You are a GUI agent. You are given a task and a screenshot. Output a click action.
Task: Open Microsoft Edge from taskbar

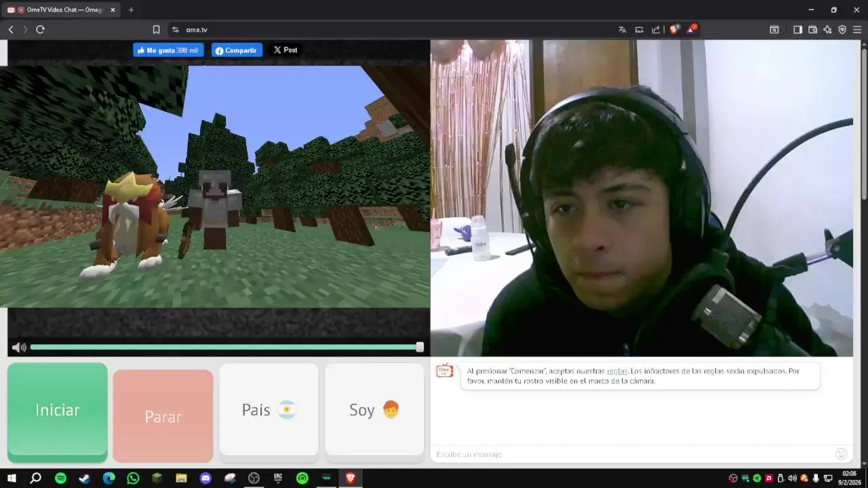tap(108, 479)
